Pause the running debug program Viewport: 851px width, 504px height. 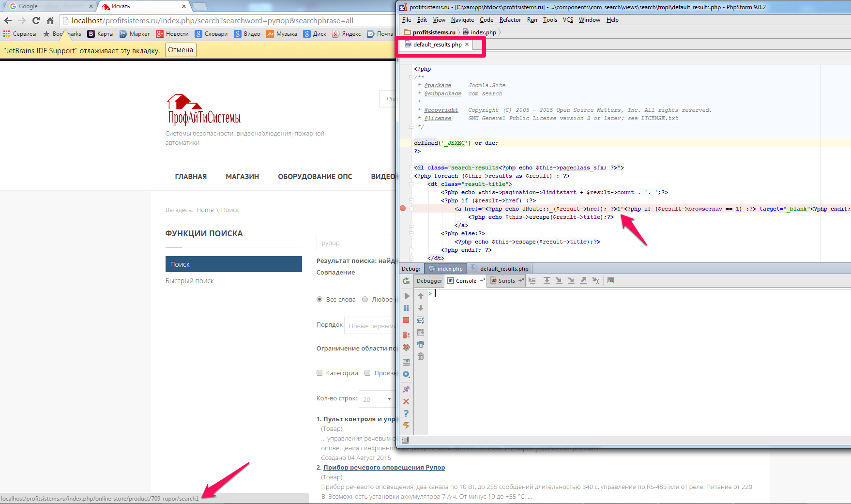406,308
